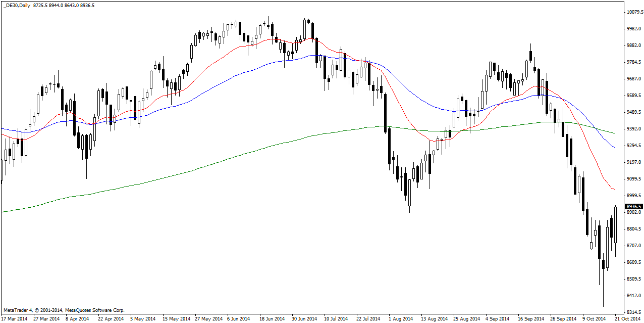Click the 16 Sep 2014 date label
The width and height of the screenshot is (644, 323).
click(530, 319)
